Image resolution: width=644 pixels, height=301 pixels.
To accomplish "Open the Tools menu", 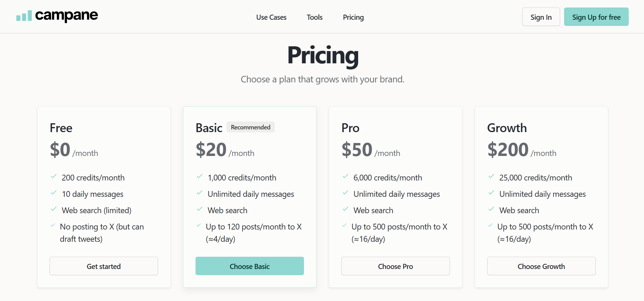I will pos(314,17).
